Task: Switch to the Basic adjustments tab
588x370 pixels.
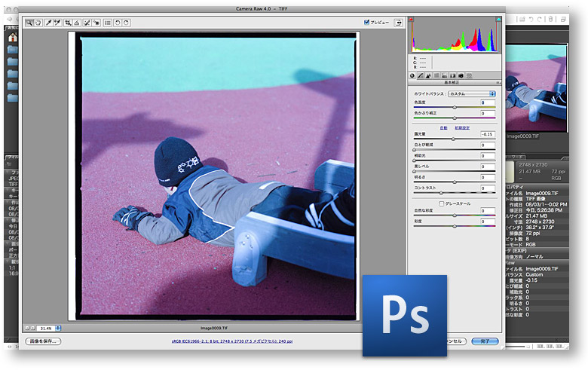Action: (x=412, y=75)
